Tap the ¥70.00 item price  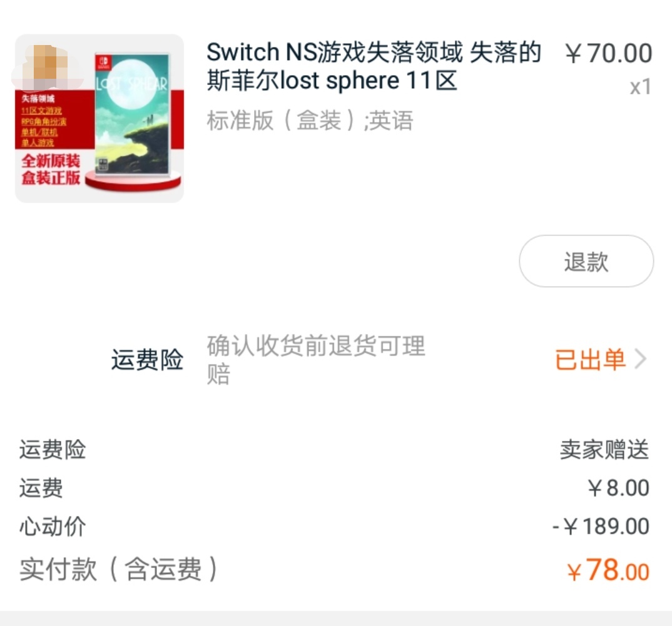click(609, 54)
